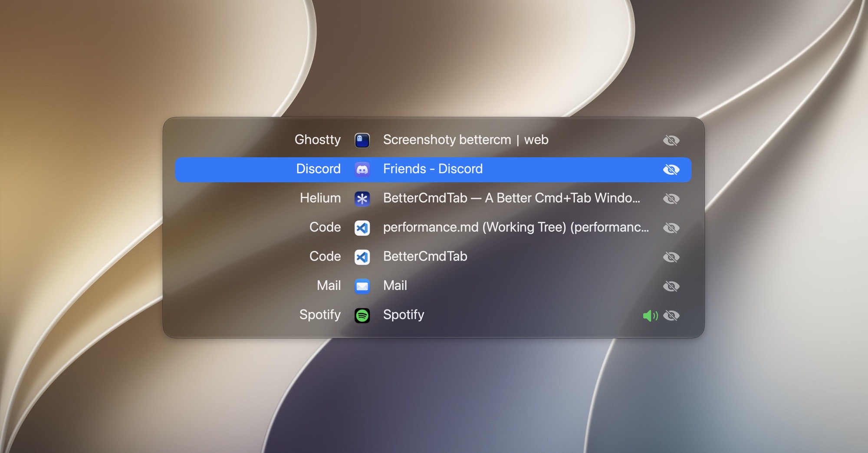Click the Discord app icon
868x453 pixels.
[362, 169]
